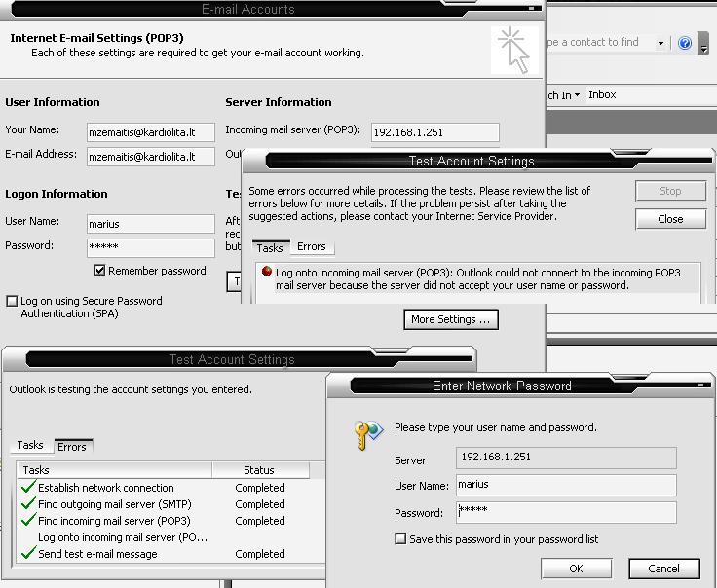Click the keys icon in Enter Network Password

coord(368,433)
